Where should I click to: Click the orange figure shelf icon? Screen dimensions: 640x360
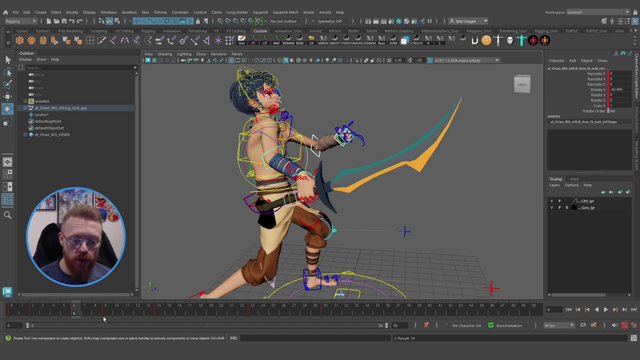(x=545, y=40)
